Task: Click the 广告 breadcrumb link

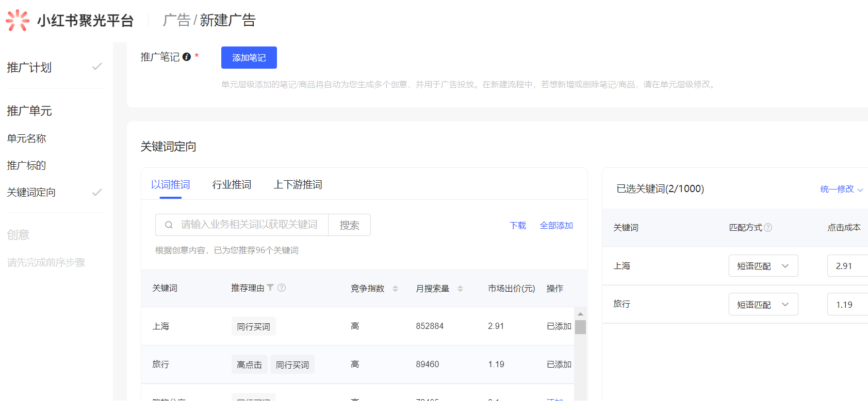Action: pos(176,20)
